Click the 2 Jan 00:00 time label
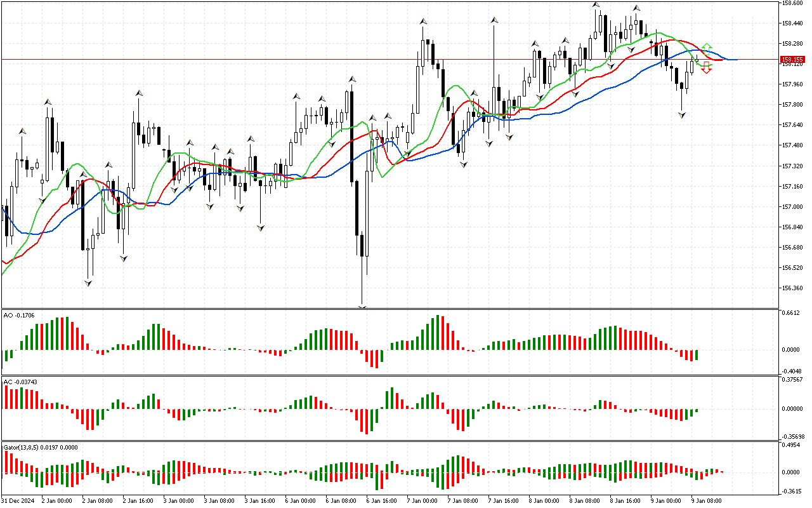Viewport: 812px width, 508px height. pyautogui.click(x=56, y=500)
